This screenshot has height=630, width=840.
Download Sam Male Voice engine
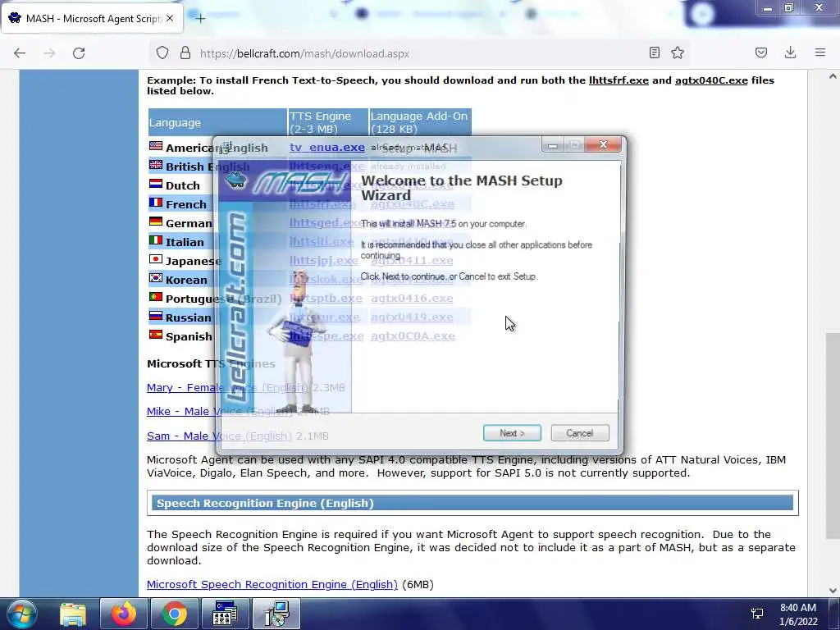[218, 436]
